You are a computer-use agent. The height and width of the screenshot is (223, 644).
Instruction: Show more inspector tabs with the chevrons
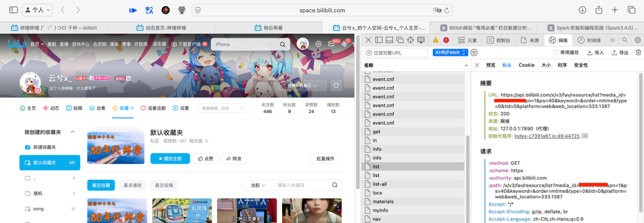(x=612, y=40)
